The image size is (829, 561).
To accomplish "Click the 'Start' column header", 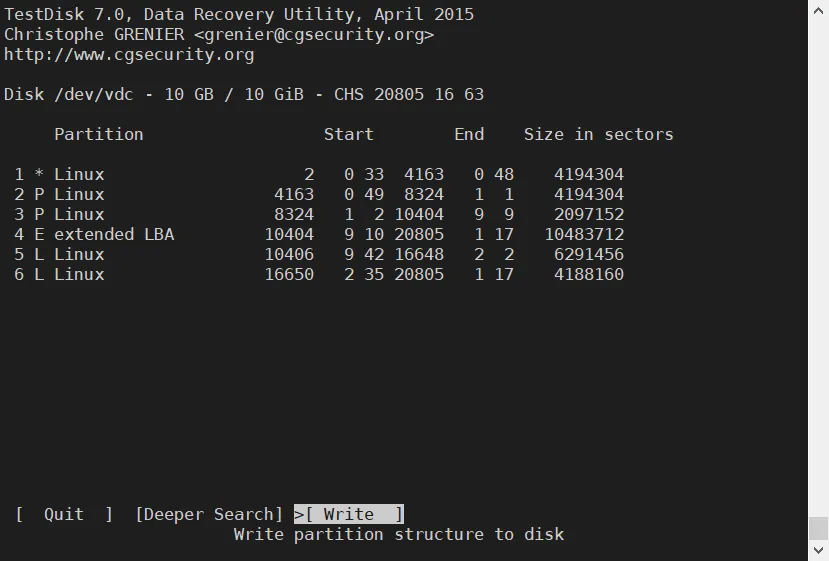I will (x=349, y=134).
